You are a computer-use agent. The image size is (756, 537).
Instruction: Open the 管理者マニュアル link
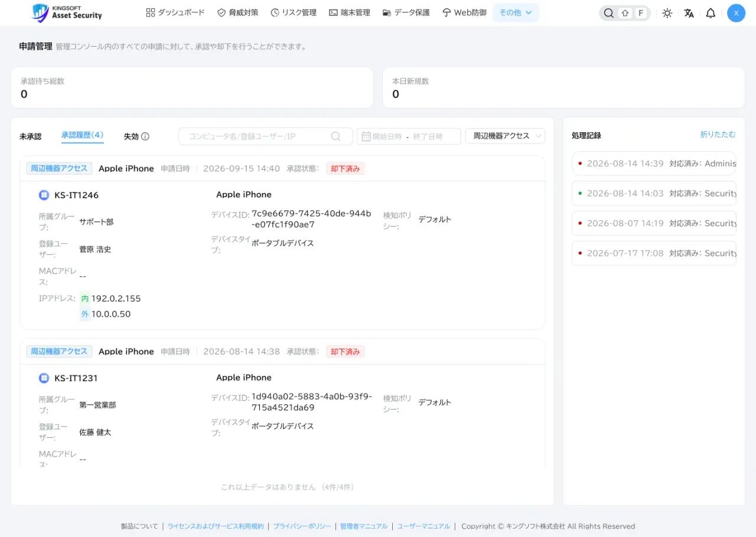click(364, 526)
